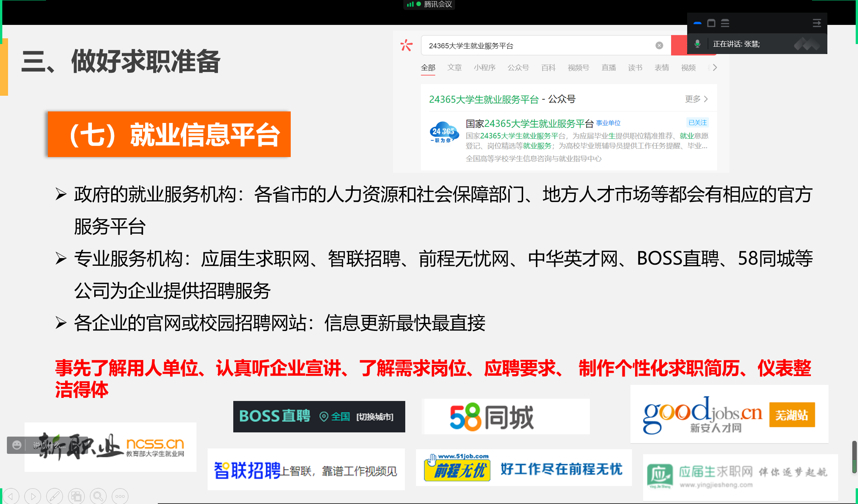The image size is (858, 504).
Task: Click the right edge scrollbar handle
Action: point(854,457)
